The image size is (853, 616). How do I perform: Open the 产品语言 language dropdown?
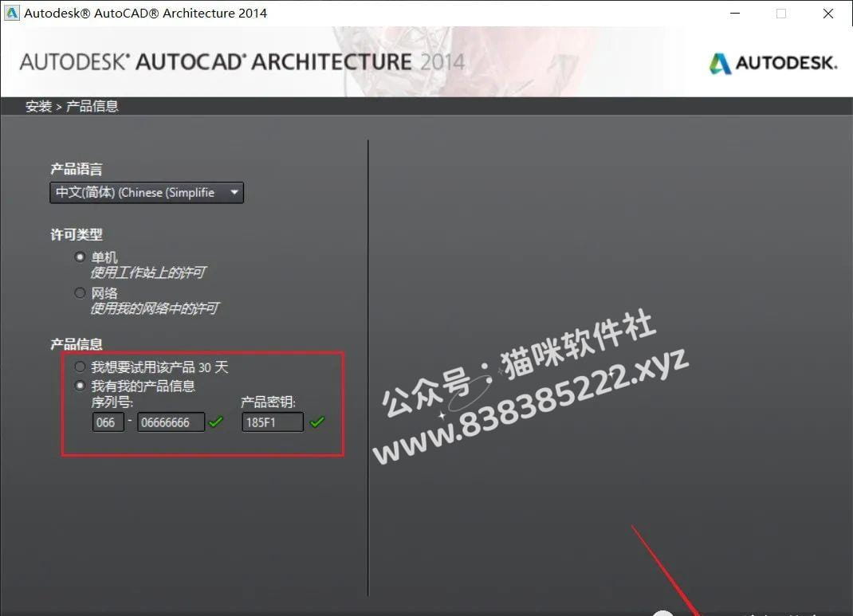(147, 193)
